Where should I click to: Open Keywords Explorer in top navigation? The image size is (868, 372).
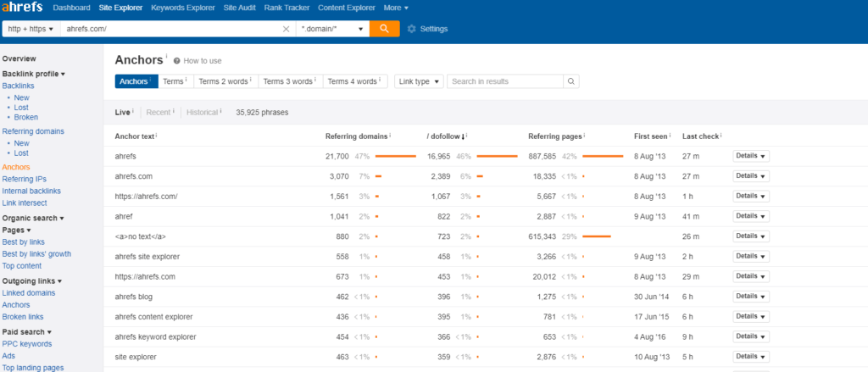tap(183, 8)
